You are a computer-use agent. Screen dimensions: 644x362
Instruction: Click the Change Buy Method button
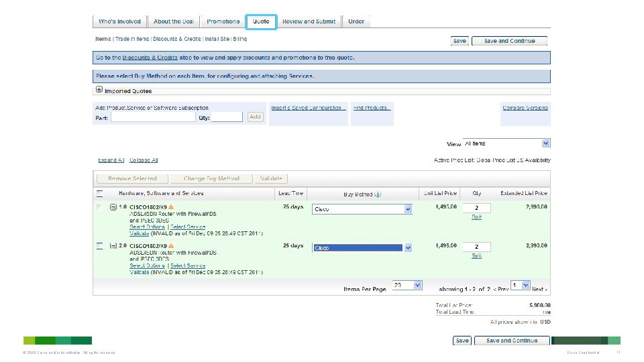coord(211,178)
